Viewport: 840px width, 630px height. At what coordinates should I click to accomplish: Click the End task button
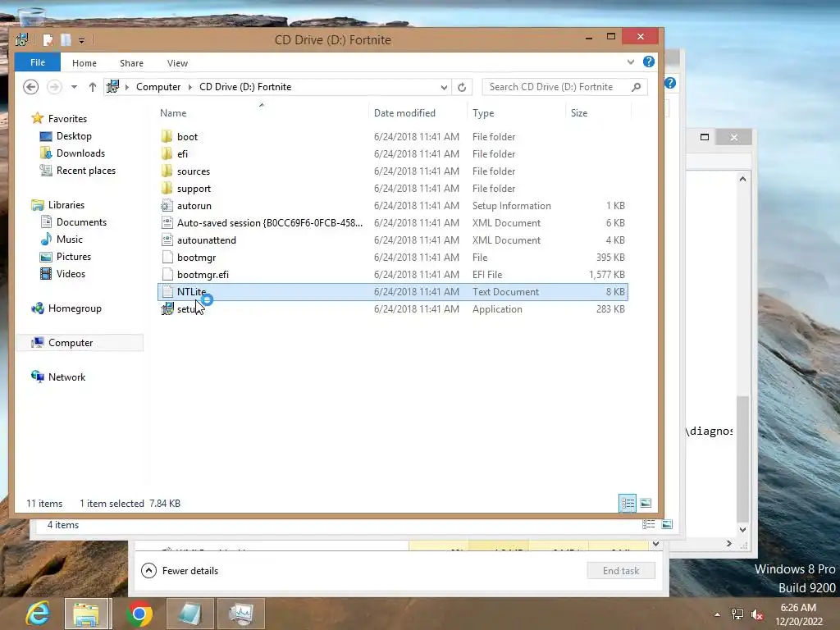pos(621,571)
